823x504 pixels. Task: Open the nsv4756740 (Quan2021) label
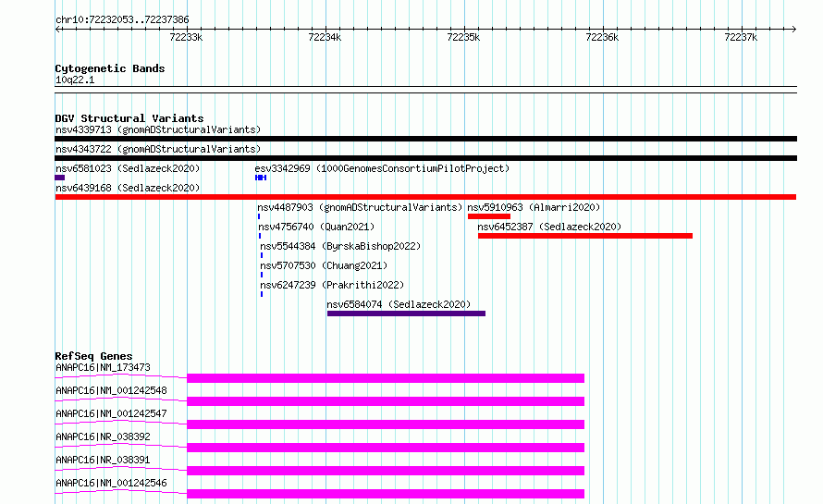click(x=316, y=227)
